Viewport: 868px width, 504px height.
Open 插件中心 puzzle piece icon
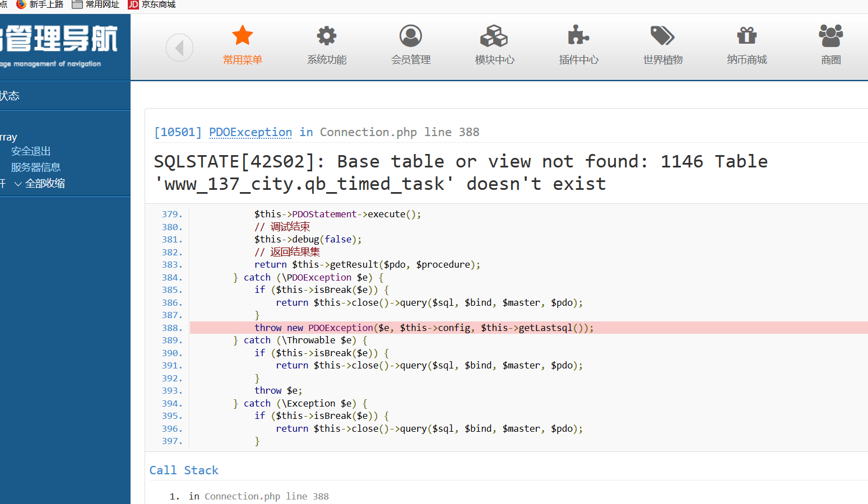click(x=578, y=36)
